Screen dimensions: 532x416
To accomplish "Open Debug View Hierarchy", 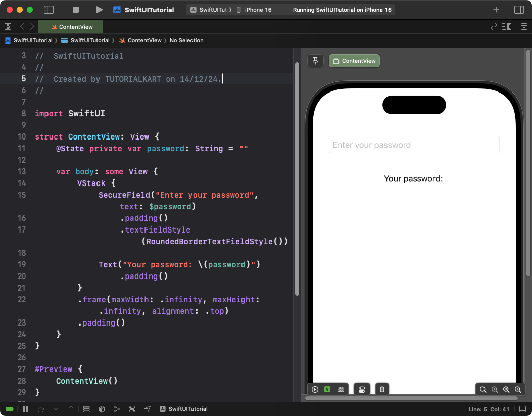I will [x=102, y=409].
